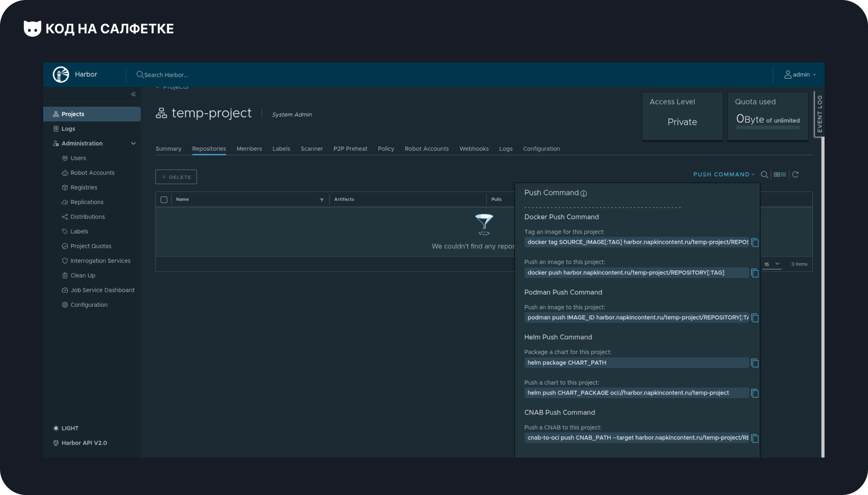
Task: Copy the helm package command
Action: point(755,363)
